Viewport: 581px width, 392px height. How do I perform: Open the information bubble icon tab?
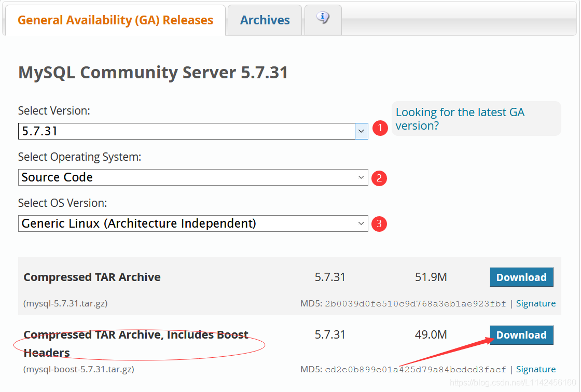click(323, 20)
